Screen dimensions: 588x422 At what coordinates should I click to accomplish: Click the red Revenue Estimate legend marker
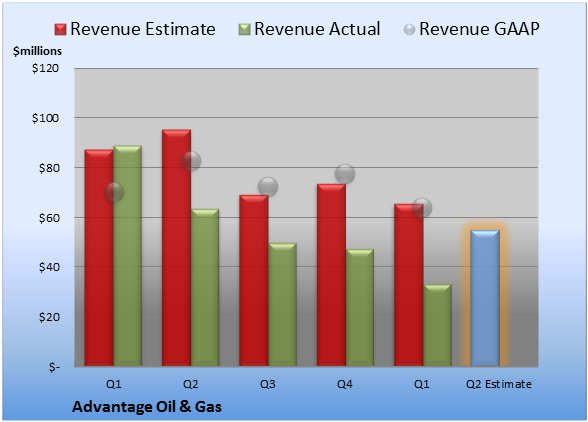click(x=60, y=29)
